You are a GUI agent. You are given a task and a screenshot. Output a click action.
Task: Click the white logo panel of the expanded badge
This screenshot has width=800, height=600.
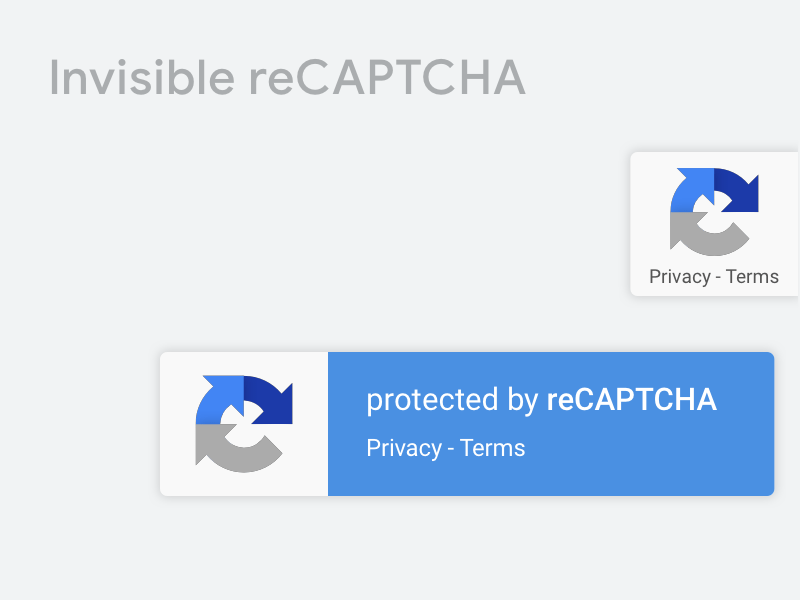[244, 424]
